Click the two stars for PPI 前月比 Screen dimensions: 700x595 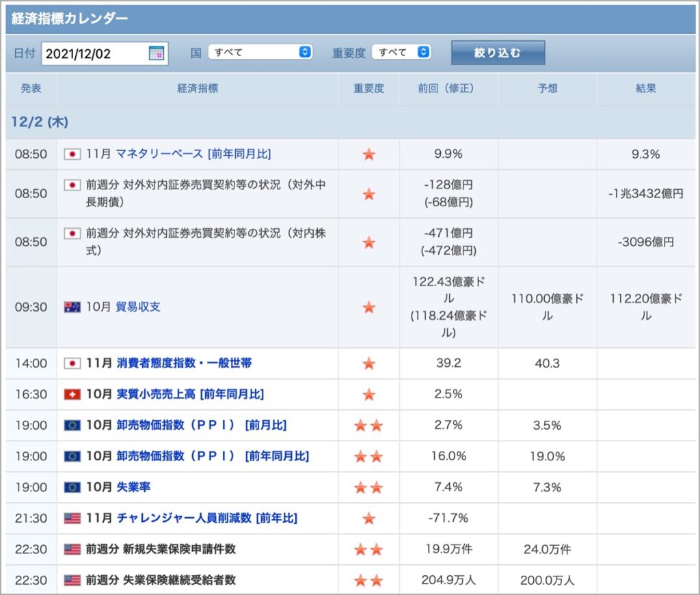click(368, 426)
